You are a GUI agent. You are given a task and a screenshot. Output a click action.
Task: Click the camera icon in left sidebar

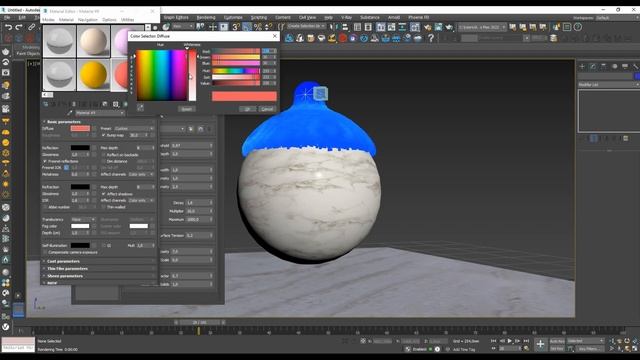[x=6, y=73]
